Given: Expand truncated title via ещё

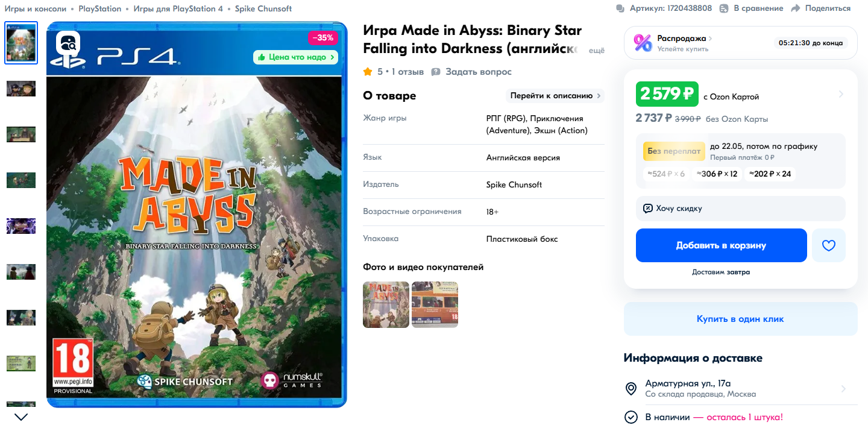Looking at the screenshot, I should click(596, 51).
